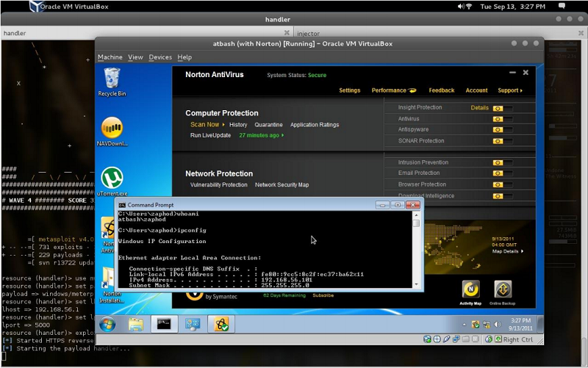Screen dimensions: 588x368
Task: Open Application Ratings
Action: (315, 125)
